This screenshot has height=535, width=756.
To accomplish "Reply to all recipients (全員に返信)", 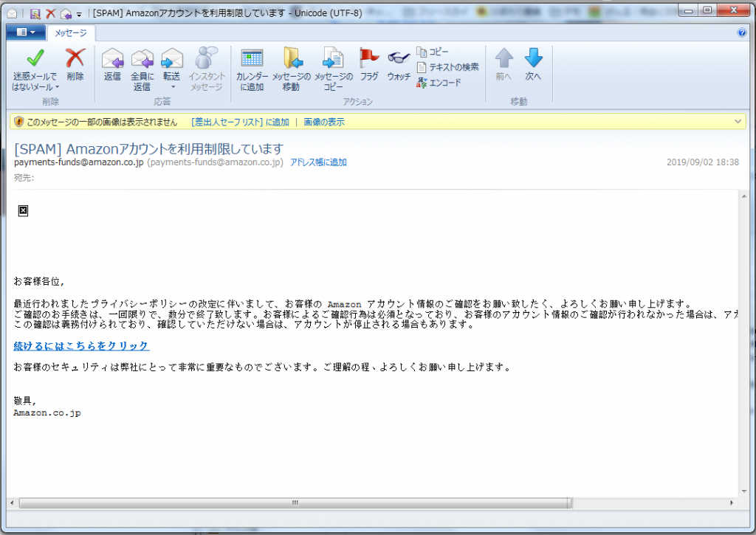I will pyautogui.click(x=142, y=69).
